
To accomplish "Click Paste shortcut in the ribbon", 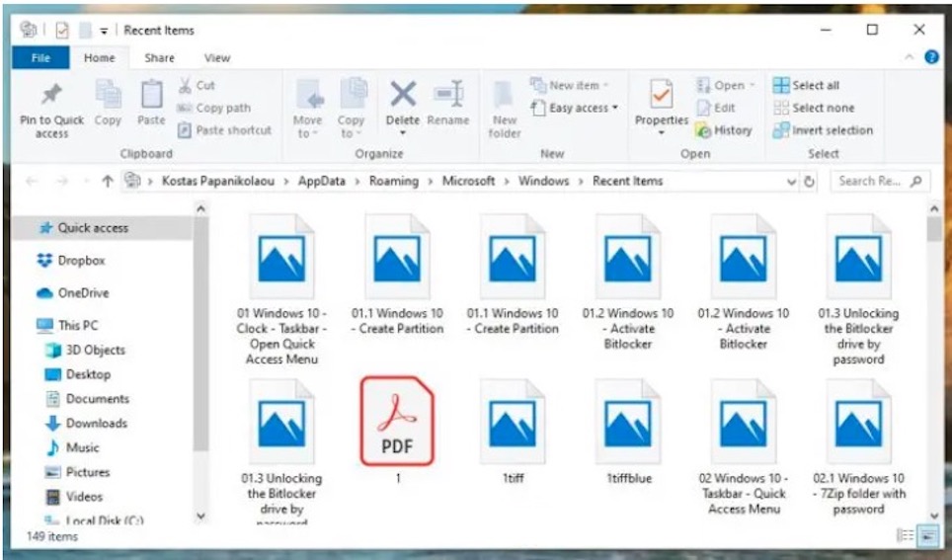I will click(224, 130).
